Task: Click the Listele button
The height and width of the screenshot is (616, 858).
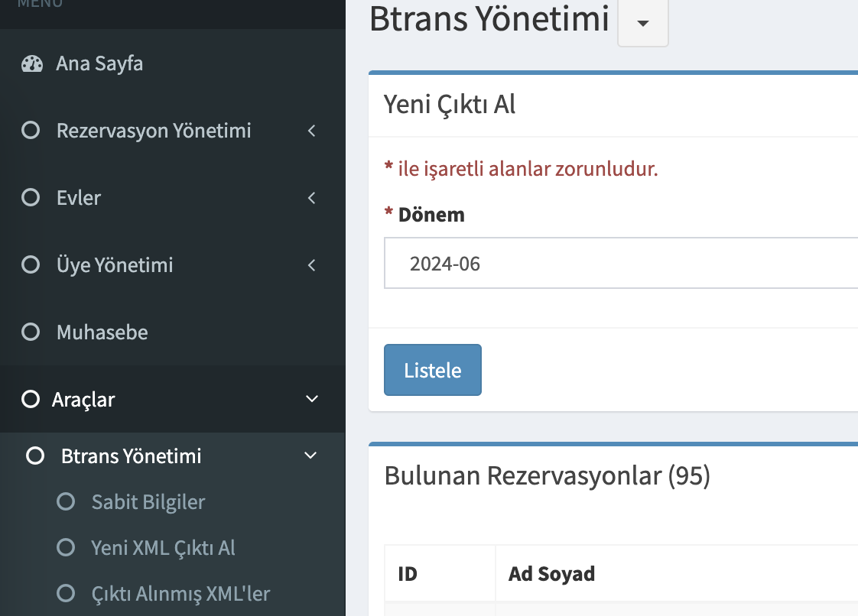Action: [432, 369]
